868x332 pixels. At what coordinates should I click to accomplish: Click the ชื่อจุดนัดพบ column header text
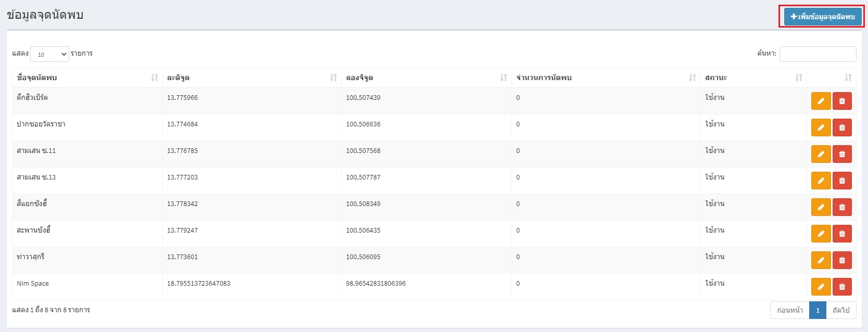coord(36,78)
